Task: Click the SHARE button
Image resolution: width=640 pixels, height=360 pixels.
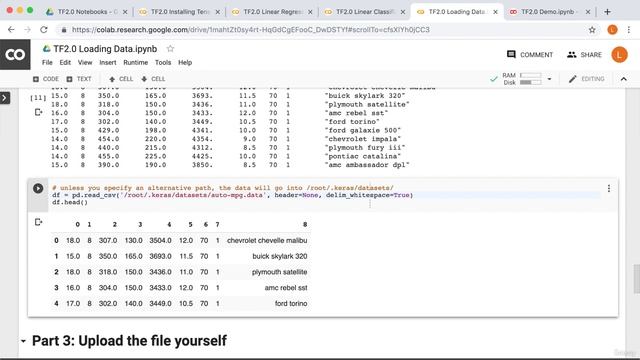Action: [584, 55]
